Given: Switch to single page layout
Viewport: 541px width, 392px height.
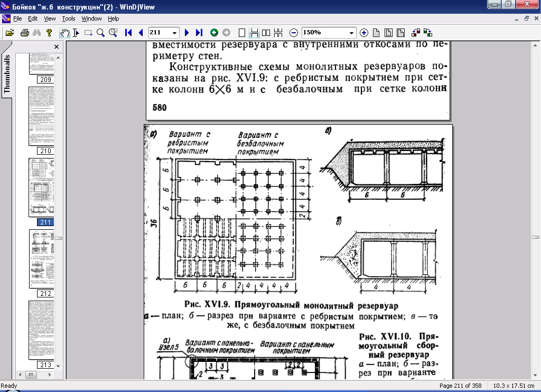Looking at the screenshot, I should [x=242, y=33].
